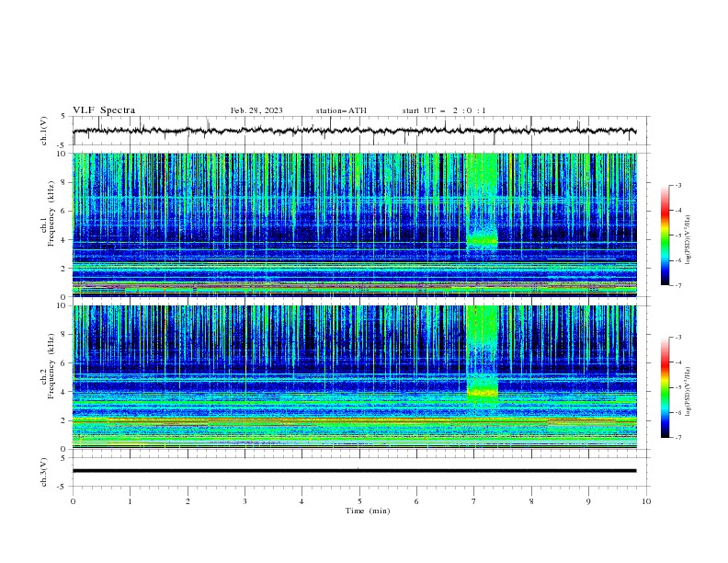Click the "VLF Spectra" title text

pyautogui.click(x=104, y=110)
